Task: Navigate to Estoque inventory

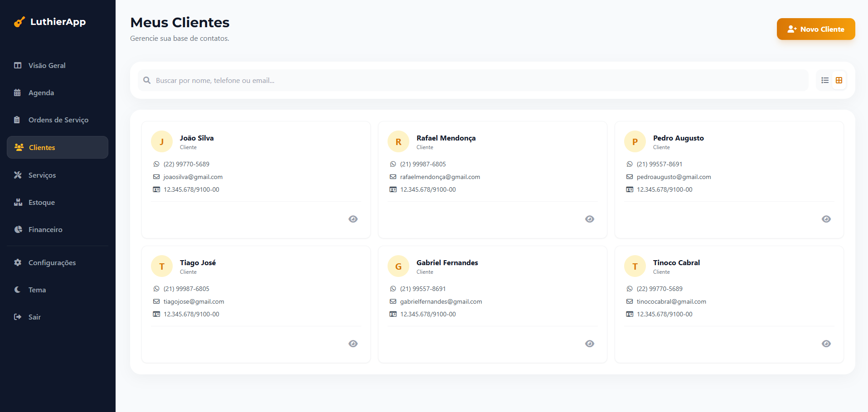Action: [41, 203]
